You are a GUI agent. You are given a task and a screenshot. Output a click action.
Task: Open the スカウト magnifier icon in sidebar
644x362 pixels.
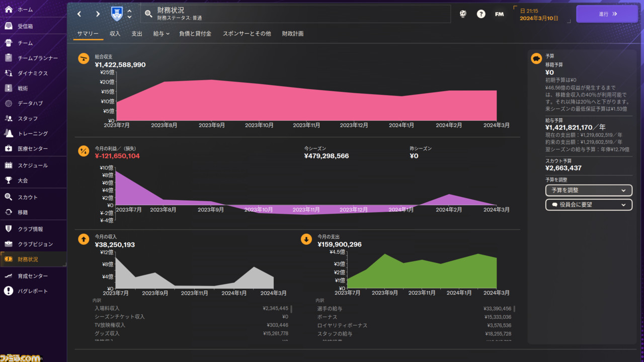click(x=9, y=197)
